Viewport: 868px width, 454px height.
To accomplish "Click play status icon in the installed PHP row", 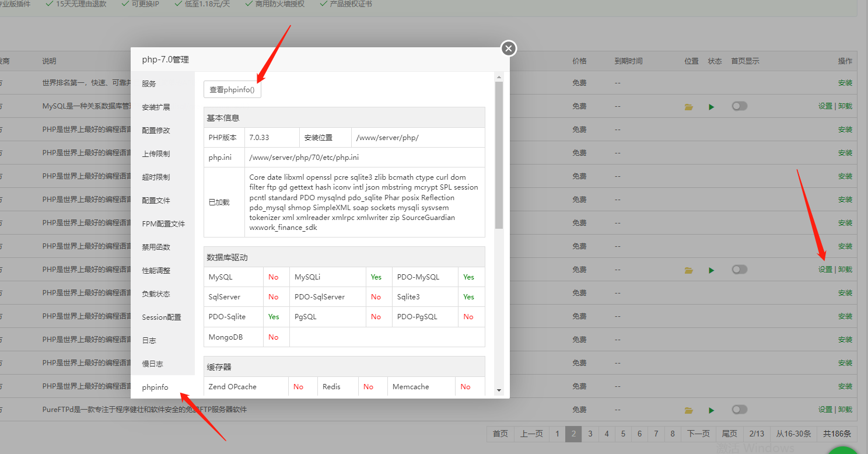I will [x=712, y=270].
